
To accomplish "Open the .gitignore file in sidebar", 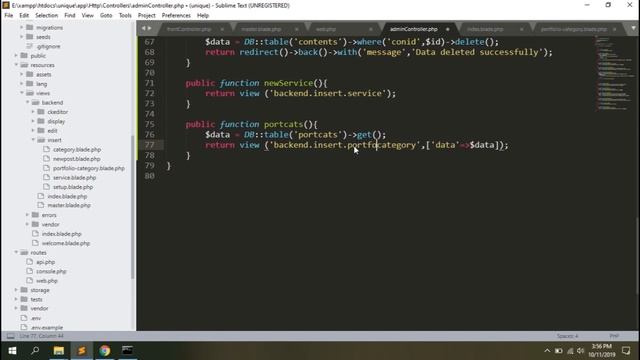I will pos(48,46).
